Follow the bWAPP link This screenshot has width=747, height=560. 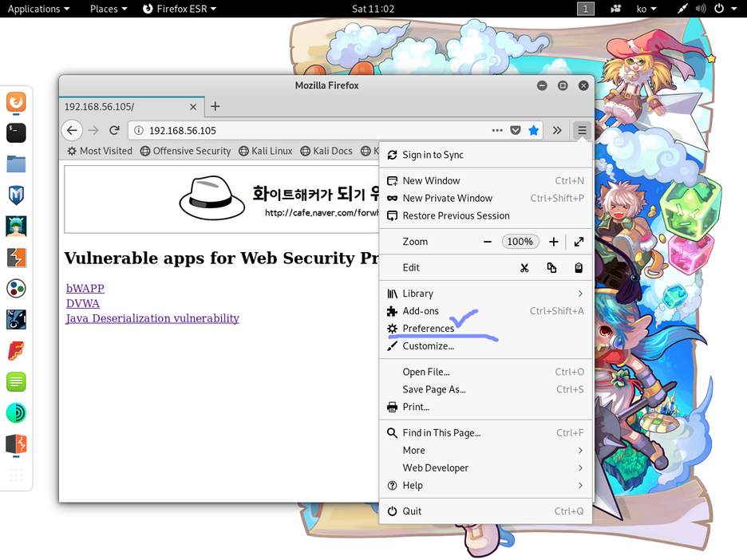85,288
